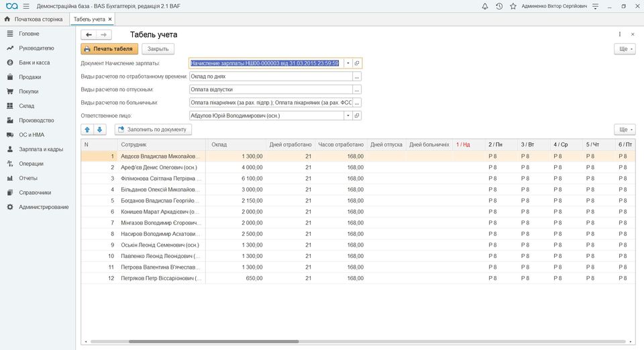The width and height of the screenshot is (644, 350).
Task: Expand Документ Начисление зарплаты dropdown arrow
Action: click(348, 63)
